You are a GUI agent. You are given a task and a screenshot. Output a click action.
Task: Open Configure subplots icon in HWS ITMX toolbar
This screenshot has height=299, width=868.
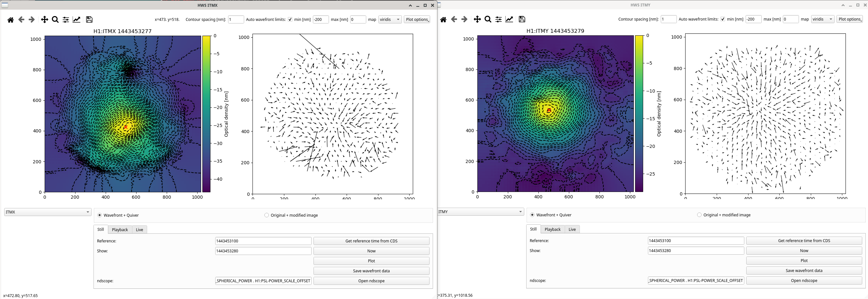[x=66, y=20]
